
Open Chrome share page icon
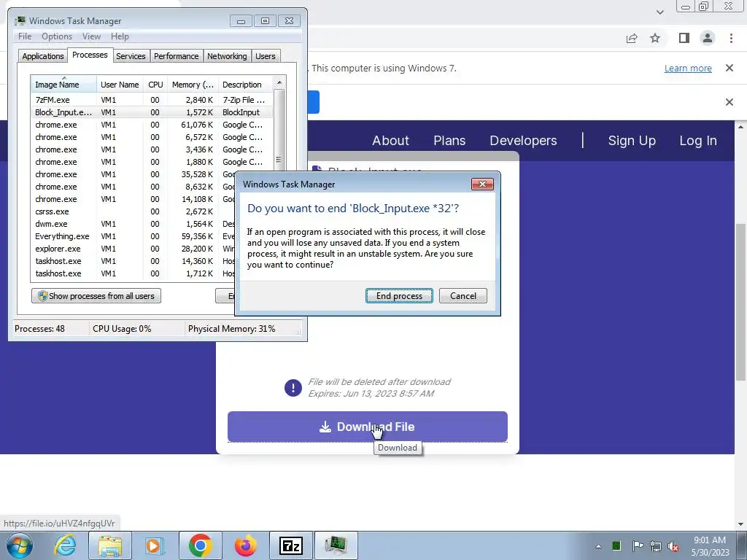point(632,38)
